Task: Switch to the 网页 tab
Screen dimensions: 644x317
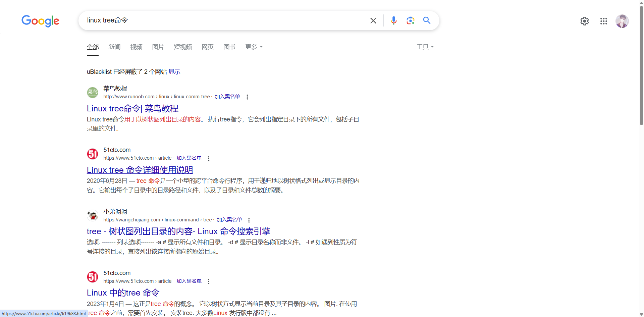Action: click(208, 47)
